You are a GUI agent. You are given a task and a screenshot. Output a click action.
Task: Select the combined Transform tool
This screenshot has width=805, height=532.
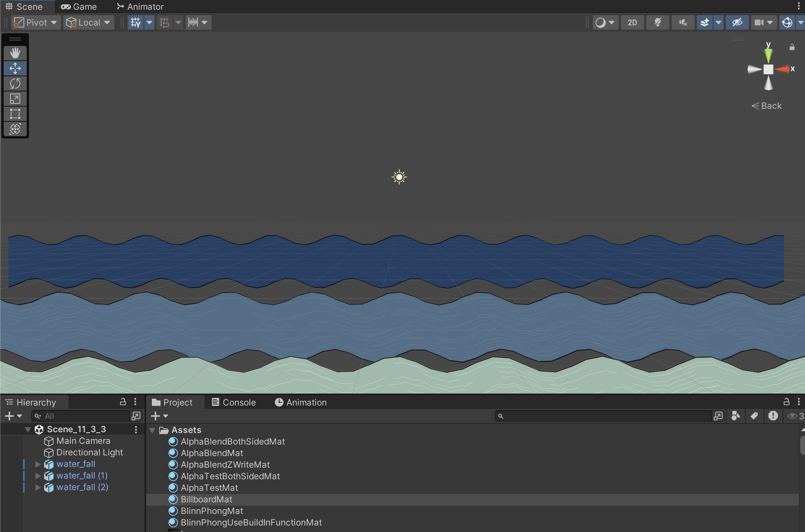[15, 129]
